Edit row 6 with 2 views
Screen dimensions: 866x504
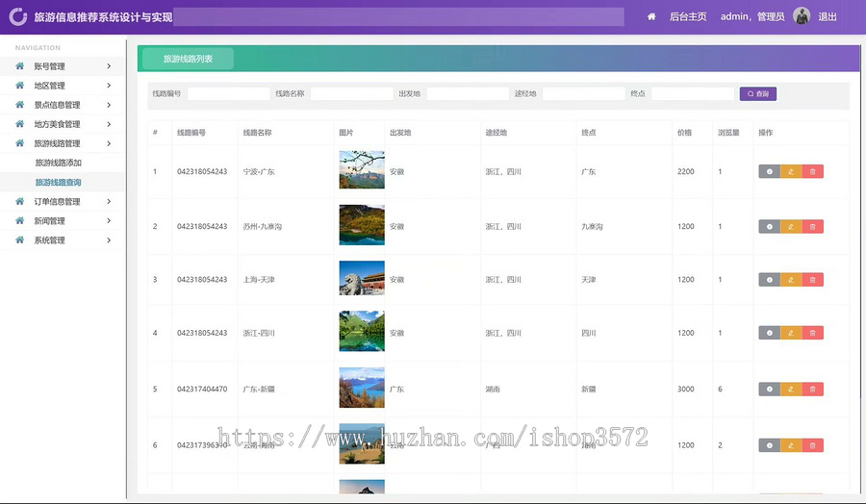click(791, 445)
